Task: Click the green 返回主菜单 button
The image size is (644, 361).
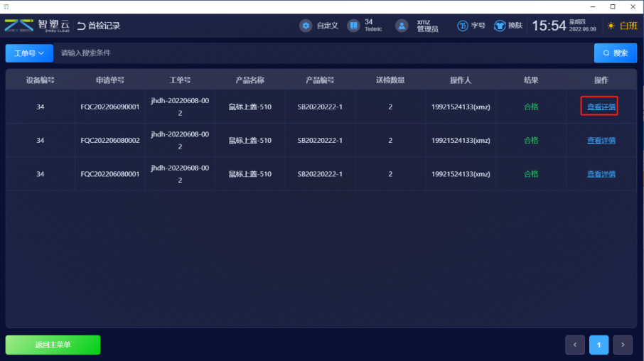Action: click(x=53, y=345)
